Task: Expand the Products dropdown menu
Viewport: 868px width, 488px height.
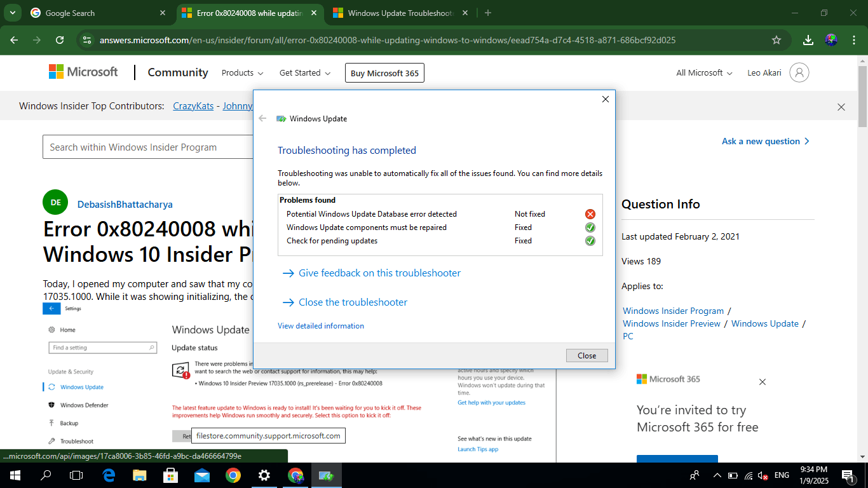Action: pyautogui.click(x=242, y=73)
